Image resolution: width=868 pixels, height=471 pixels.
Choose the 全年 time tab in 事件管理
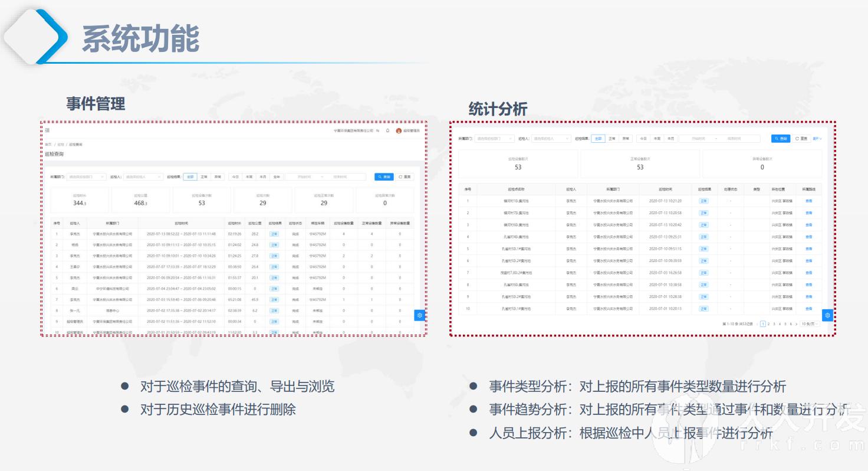click(x=277, y=176)
